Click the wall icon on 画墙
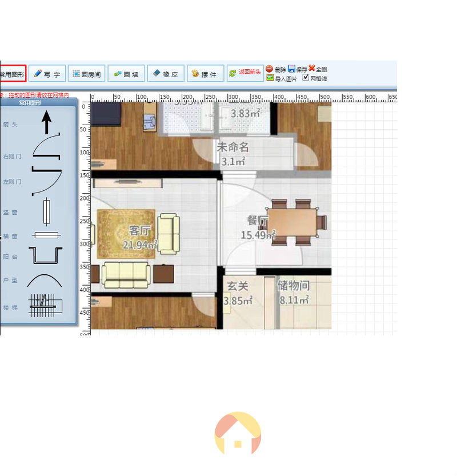Screen dimensions: 457x476 [x=118, y=74]
